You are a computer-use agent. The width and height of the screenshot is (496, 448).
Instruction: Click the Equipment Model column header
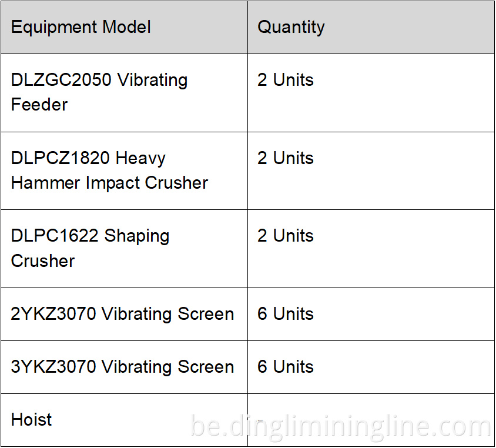tap(81, 27)
